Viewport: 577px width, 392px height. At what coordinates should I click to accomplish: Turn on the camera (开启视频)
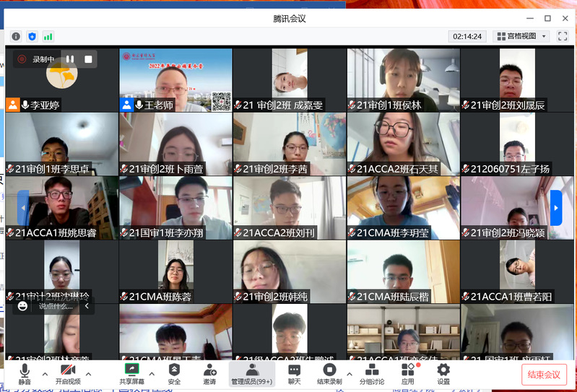(68, 374)
